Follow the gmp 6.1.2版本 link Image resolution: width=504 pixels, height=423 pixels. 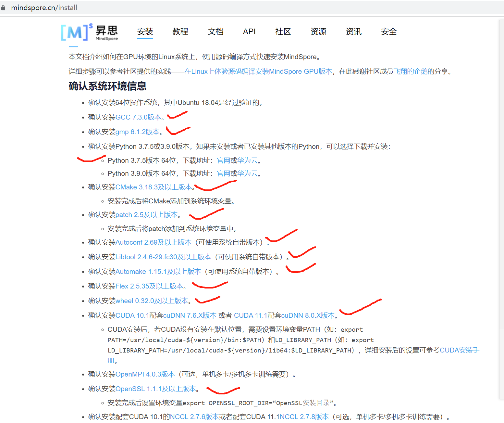pos(138,132)
